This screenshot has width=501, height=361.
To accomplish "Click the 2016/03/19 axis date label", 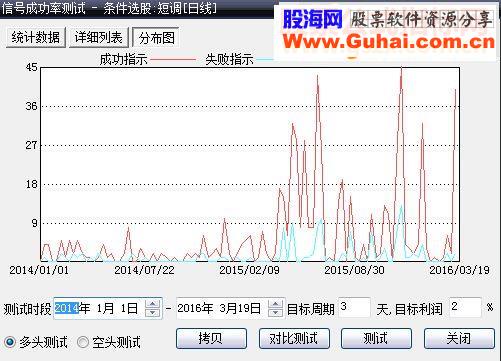I will pos(459,270).
